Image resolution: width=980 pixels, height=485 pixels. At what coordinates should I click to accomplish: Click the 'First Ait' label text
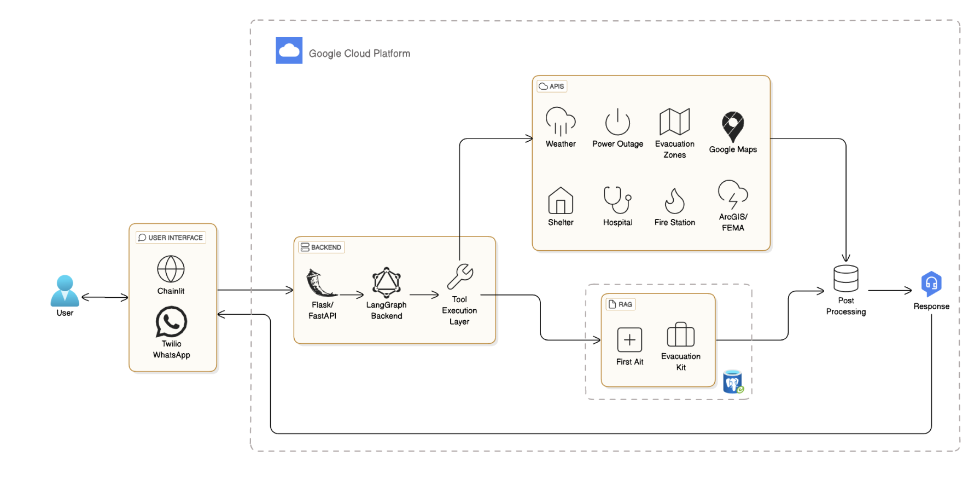[x=629, y=362]
